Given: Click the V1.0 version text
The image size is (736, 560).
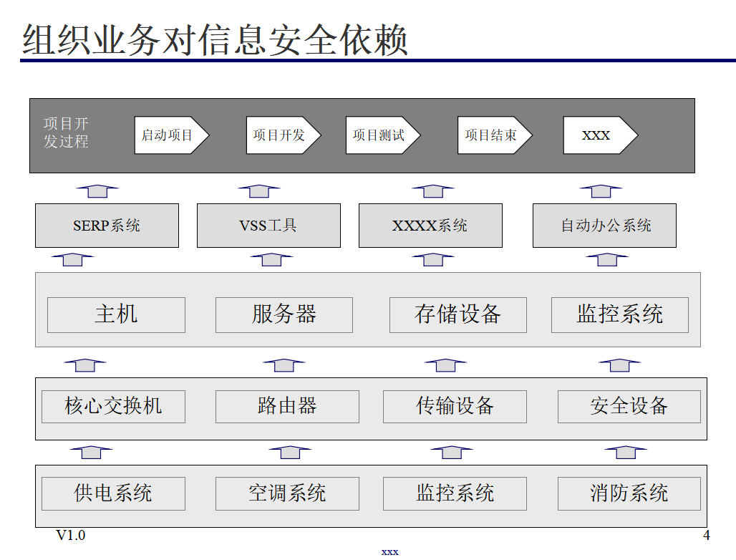Looking at the screenshot, I should pyautogui.click(x=71, y=535).
